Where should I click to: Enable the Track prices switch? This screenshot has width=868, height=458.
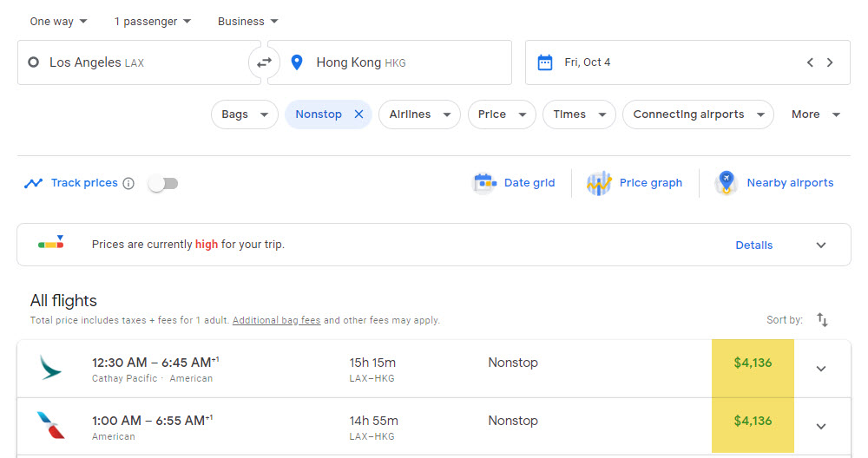click(x=163, y=183)
